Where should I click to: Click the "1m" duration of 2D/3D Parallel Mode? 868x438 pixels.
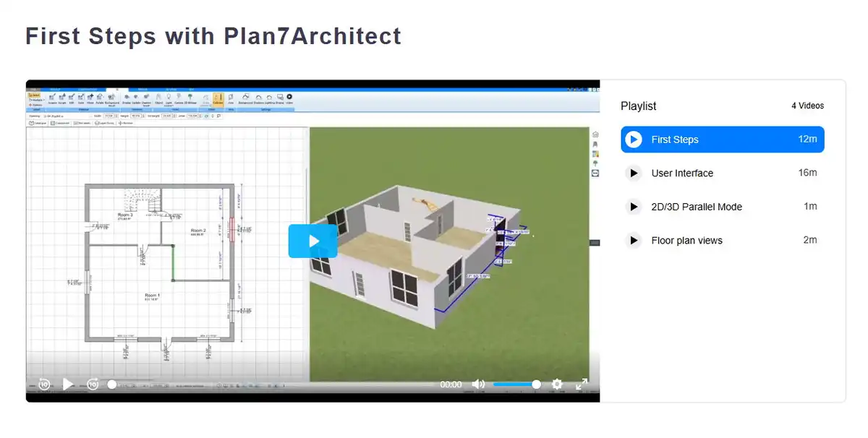pyautogui.click(x=810, y=207)
